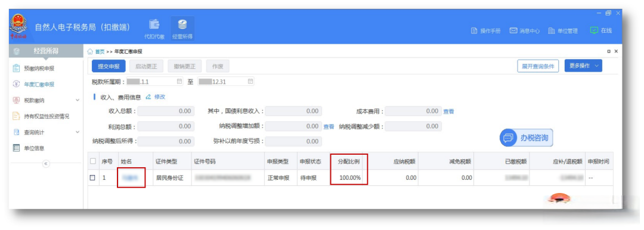Image resolution: width=644 pixels, height=230 pixels.
Task: Open calendar picker for start date 1.1
Action: 179,81
